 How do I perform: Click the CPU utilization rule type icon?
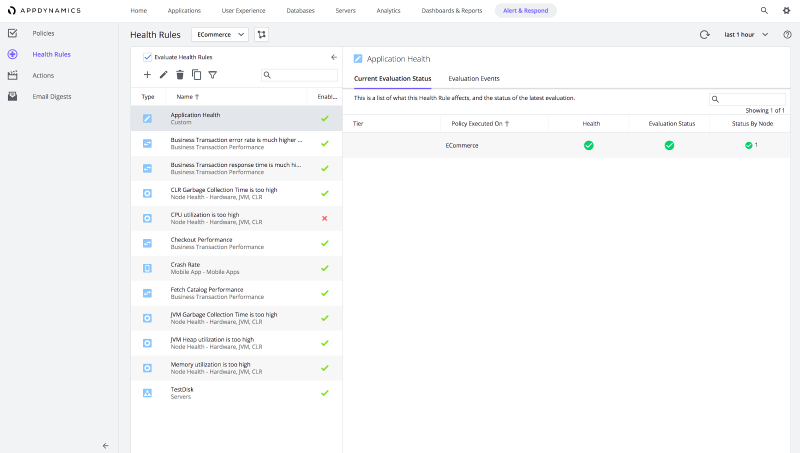[147, 218]
